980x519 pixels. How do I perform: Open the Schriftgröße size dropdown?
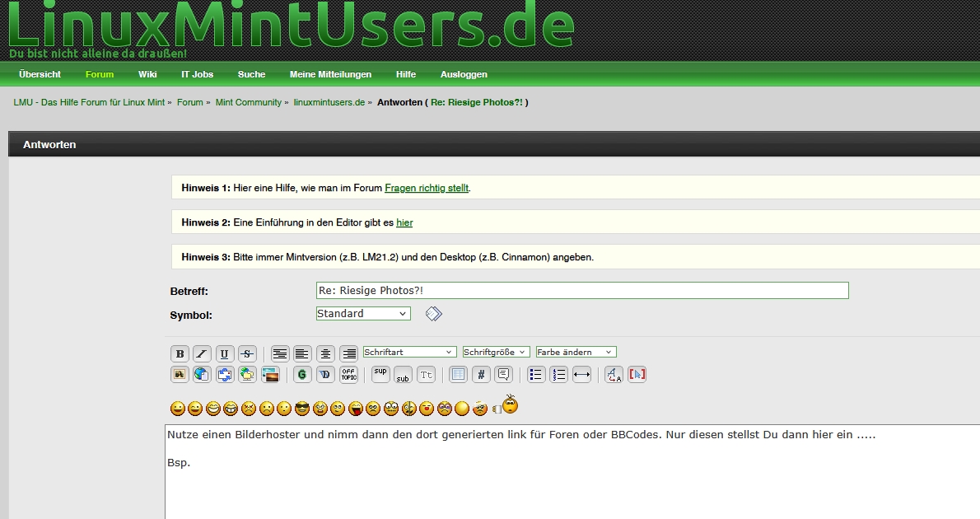point(497,352)
